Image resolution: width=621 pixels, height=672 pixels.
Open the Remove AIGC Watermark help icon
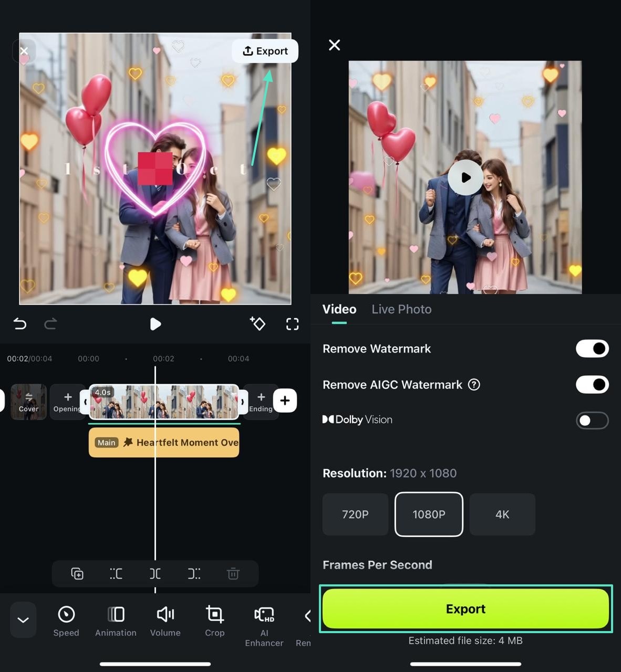click(x=474, y=385)
